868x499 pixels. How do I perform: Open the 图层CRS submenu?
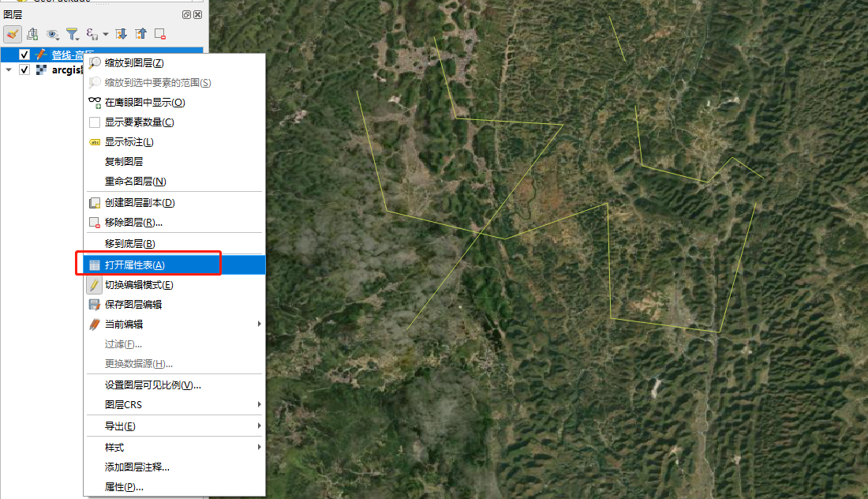[x=174, y=405]
